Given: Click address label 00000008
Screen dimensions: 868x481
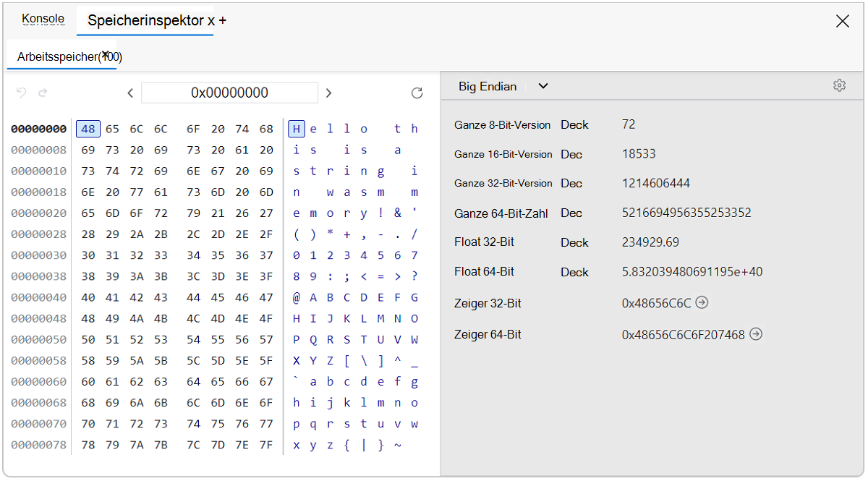Looking at the screenshot, I should [x=39, y=150].
